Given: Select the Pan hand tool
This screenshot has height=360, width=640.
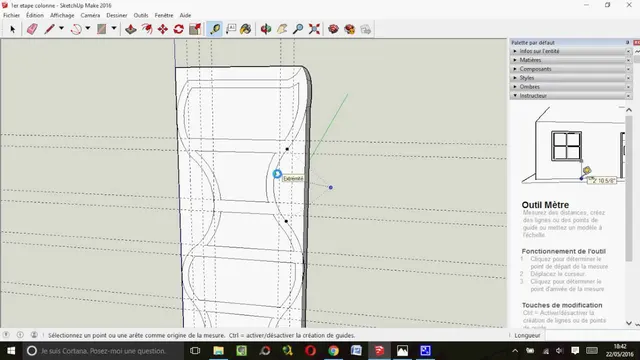Looking at the screenshot, I should pyautogui.click(x=282, y=29).
